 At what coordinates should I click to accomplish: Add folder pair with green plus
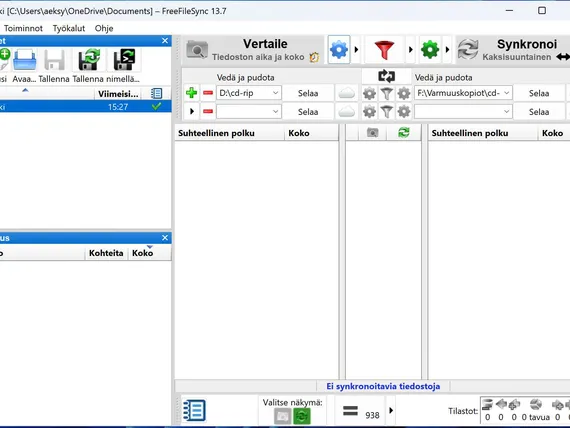click(x=192, y=93)
